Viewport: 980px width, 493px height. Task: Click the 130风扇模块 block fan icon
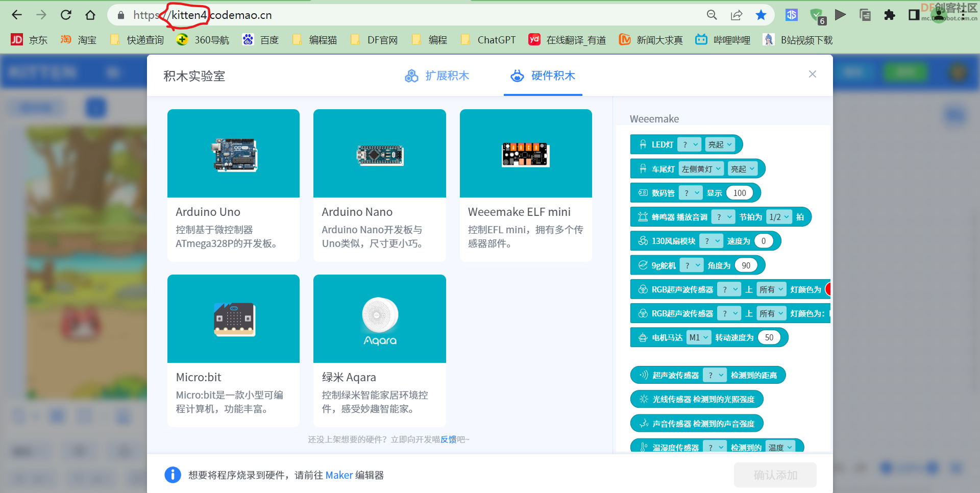click(643, 241)
